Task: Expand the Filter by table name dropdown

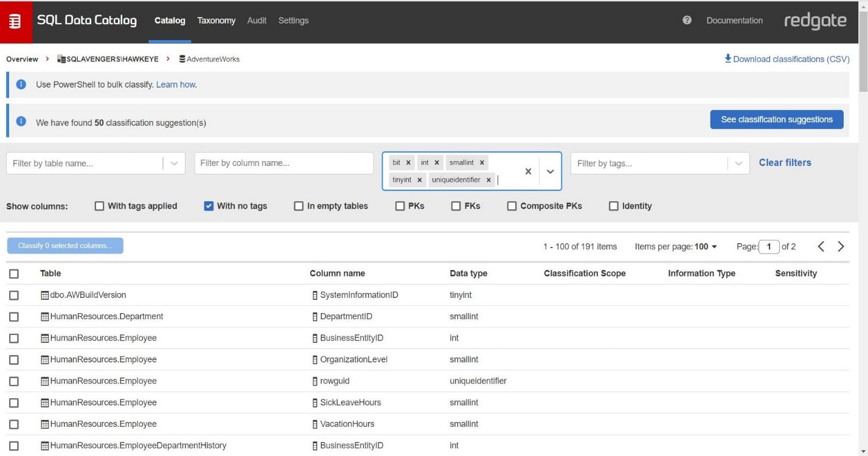Action: (174, 164)
